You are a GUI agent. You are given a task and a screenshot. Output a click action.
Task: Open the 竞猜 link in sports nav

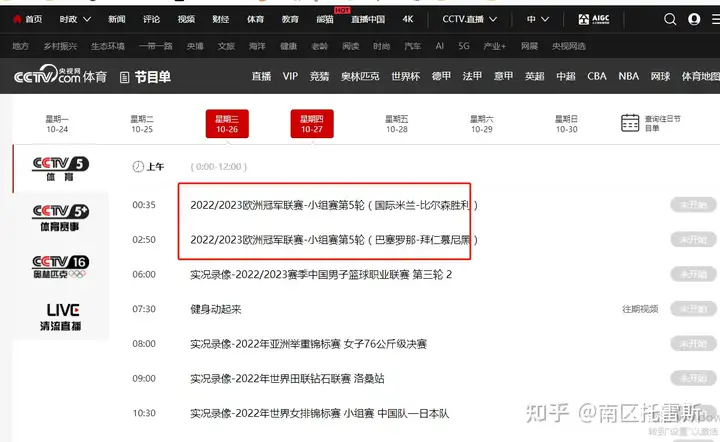coord(319,76)
